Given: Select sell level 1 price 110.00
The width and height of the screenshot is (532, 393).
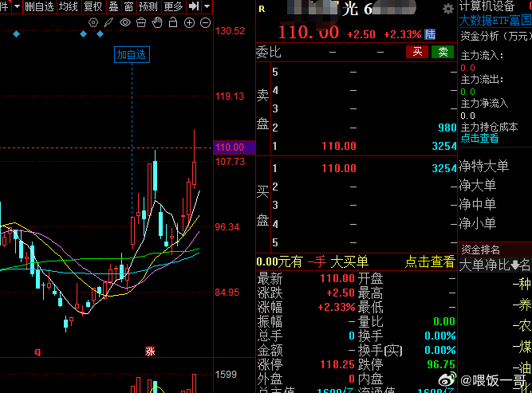Looking at the screenshot, I should (x=339, y=146).
